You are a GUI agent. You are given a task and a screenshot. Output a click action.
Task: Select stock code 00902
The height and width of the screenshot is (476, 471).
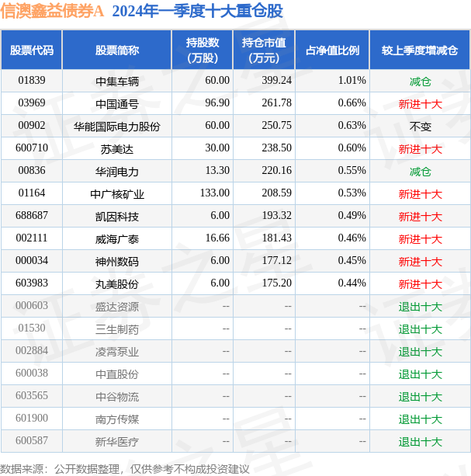[x=32, y=125]
